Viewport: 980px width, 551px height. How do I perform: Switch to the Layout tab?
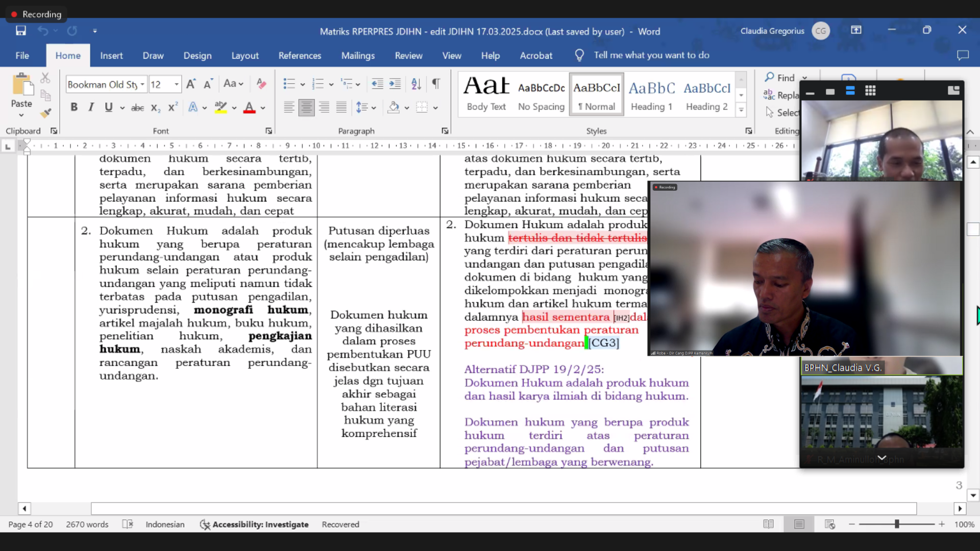(245, 55)
